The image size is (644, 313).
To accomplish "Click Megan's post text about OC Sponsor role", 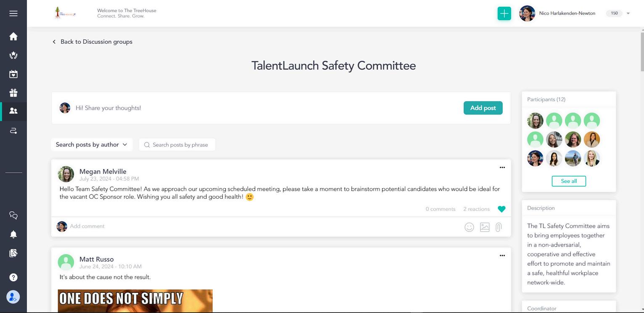I will [x=280, y=193].
